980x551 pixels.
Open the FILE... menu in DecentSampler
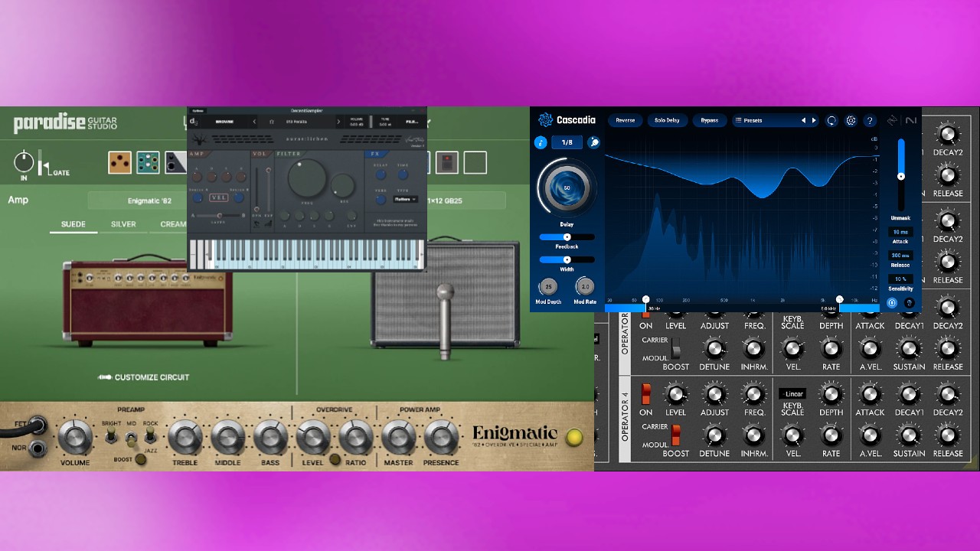(412, 122)
